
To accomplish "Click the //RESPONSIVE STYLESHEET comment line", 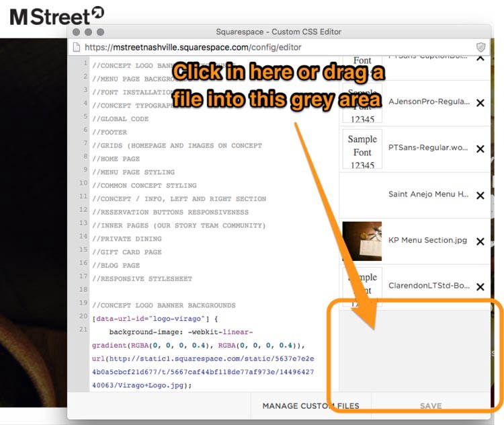I will 142,279.
